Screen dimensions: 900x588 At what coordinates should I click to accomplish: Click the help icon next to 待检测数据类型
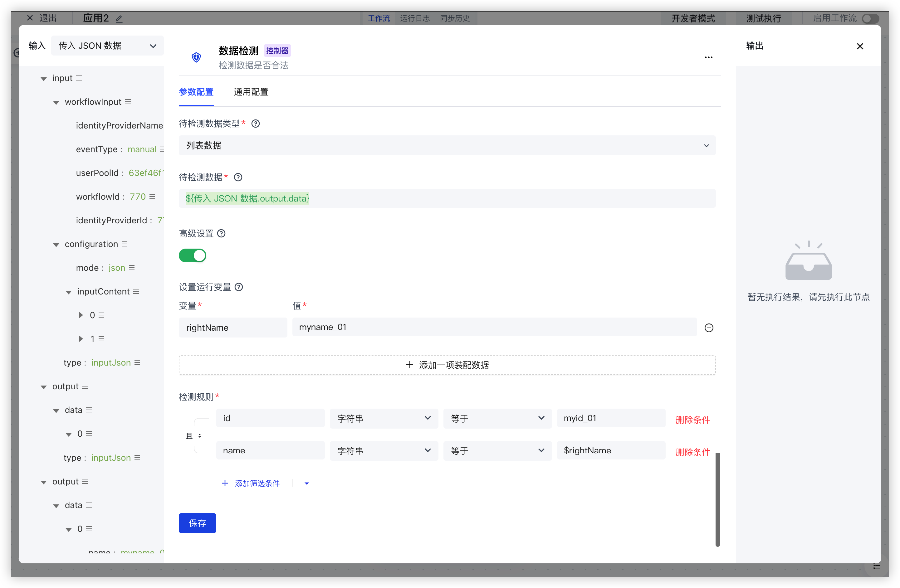click(256, 124)
